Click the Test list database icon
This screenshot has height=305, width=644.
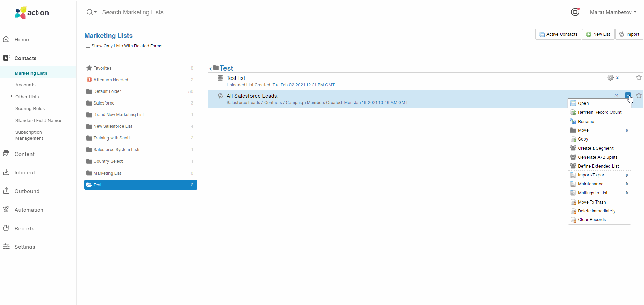(220, 78)
